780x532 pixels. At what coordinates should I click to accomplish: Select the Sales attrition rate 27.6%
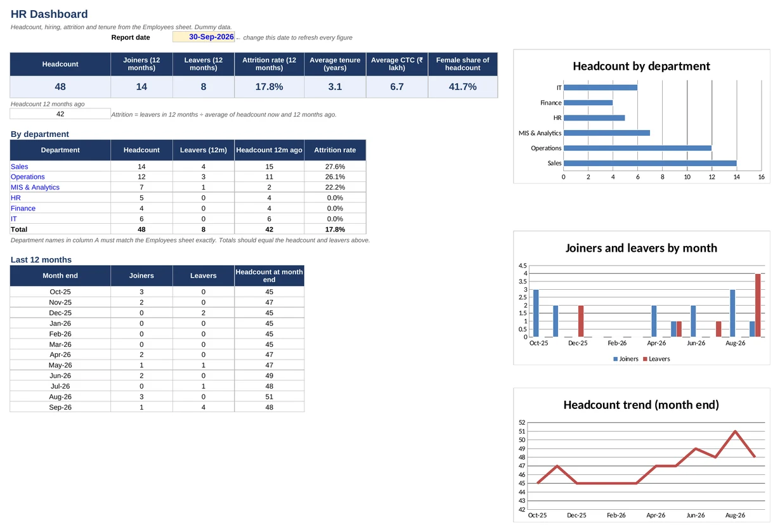pyautogui.click(x=335, y=167)
